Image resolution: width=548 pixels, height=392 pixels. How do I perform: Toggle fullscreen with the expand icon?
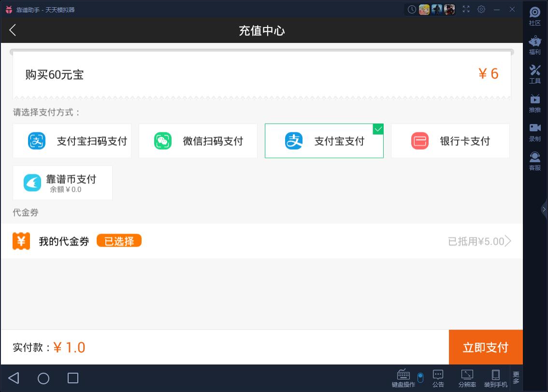point(466,10)
